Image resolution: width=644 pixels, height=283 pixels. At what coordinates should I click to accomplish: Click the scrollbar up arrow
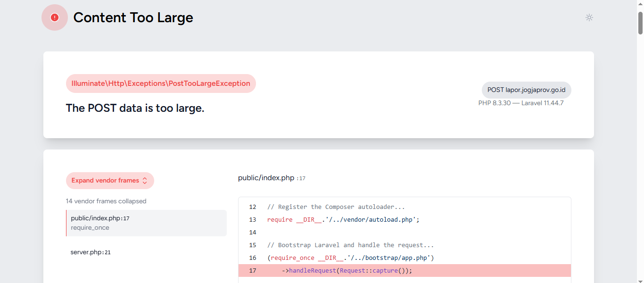coord(640,4)
